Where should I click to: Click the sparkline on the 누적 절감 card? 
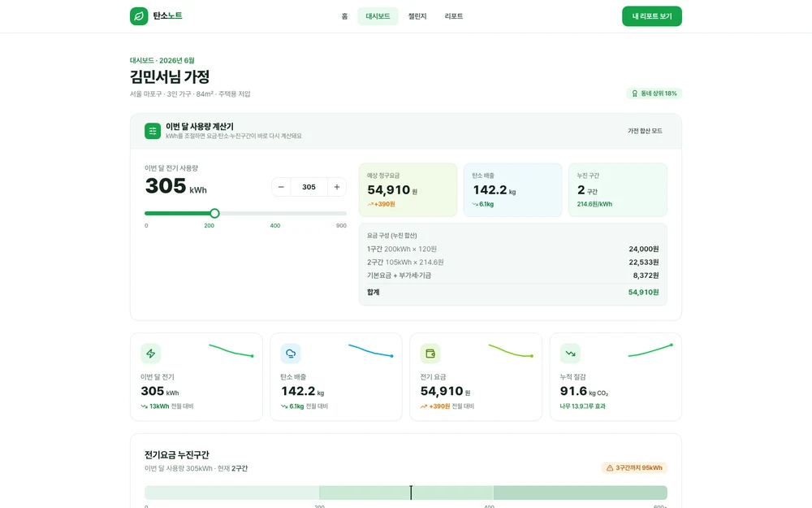[x=650, y=350]
